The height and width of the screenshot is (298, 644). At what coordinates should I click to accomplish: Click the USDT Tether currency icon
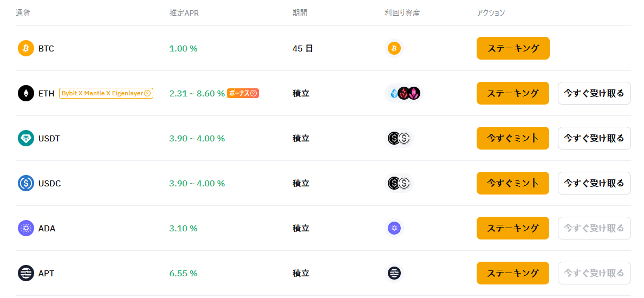tap(26, 138)
